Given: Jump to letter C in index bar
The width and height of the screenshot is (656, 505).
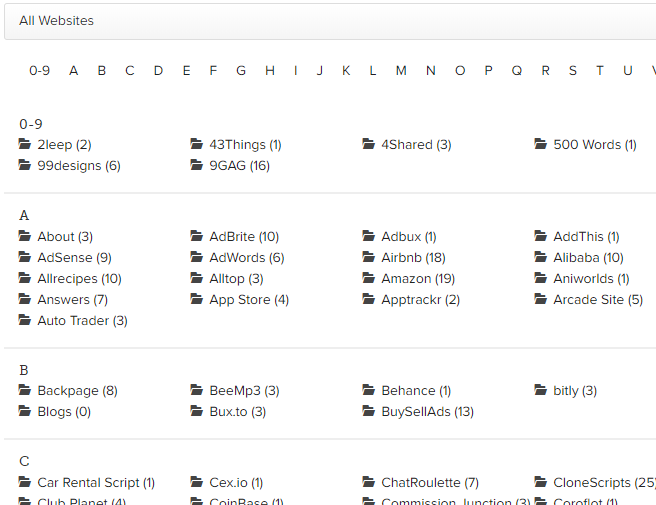Looking at the screenshot, I should (130, 71).
